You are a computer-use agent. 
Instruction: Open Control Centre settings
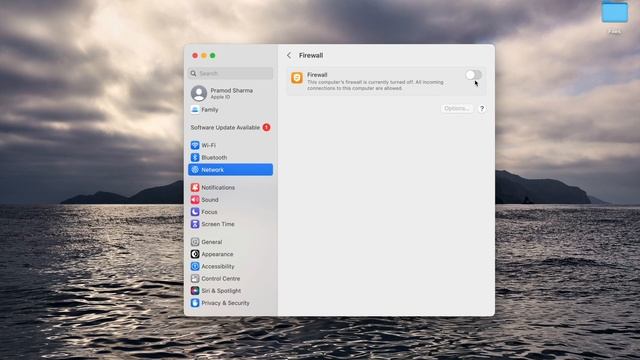click(231, 279)
